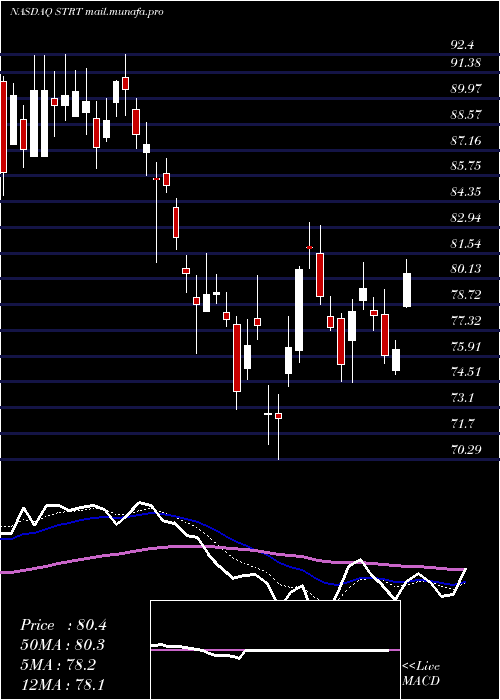500x700 pixels.
Task: Click the 85.75 price axis label
Action: [466, 166]
